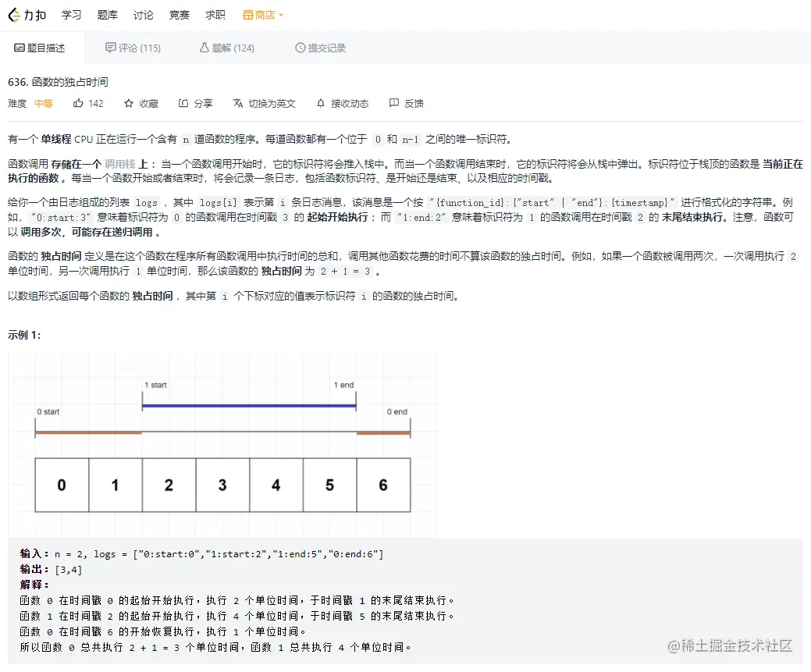Image resolution: width=811 pixels, height=672 pixels.
Task: Click the description icon on 题目描述 tab
Action: 20,48
